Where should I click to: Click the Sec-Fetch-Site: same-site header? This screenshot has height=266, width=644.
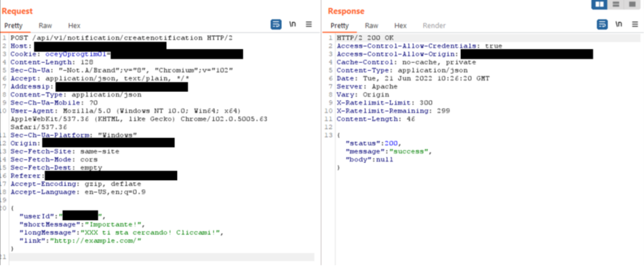(65, 151)
